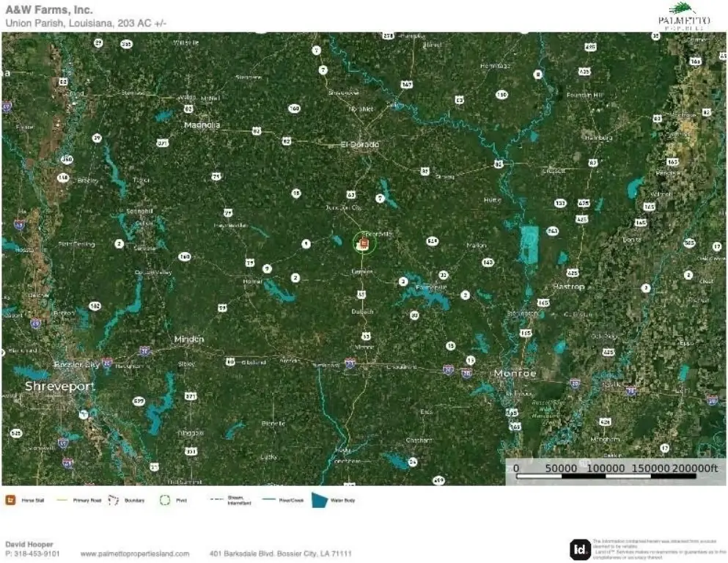
Task: Click the route 524 highway shield
Action: [433, 240]
